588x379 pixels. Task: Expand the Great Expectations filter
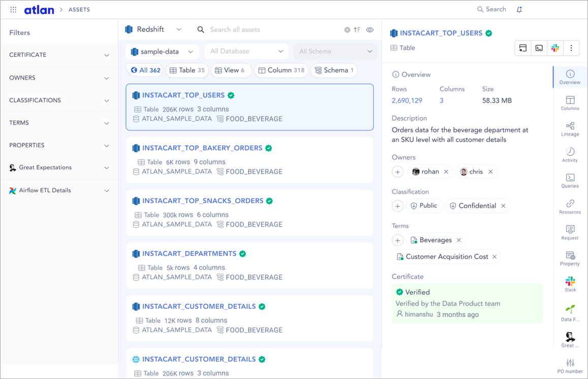59,168
